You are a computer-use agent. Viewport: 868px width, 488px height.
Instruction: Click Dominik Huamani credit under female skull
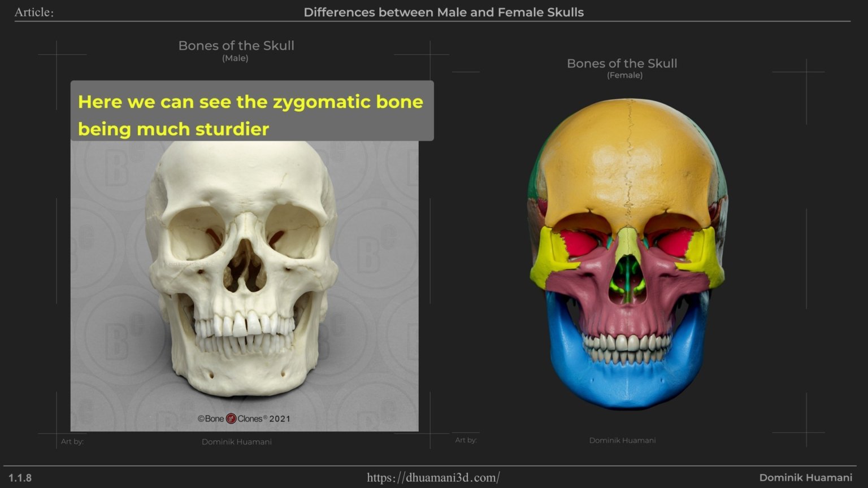[622, 440]
